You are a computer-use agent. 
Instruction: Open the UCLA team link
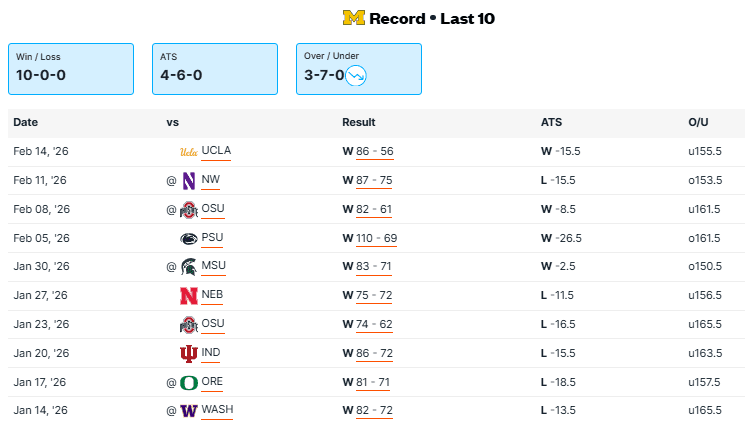tap(216, 151)
